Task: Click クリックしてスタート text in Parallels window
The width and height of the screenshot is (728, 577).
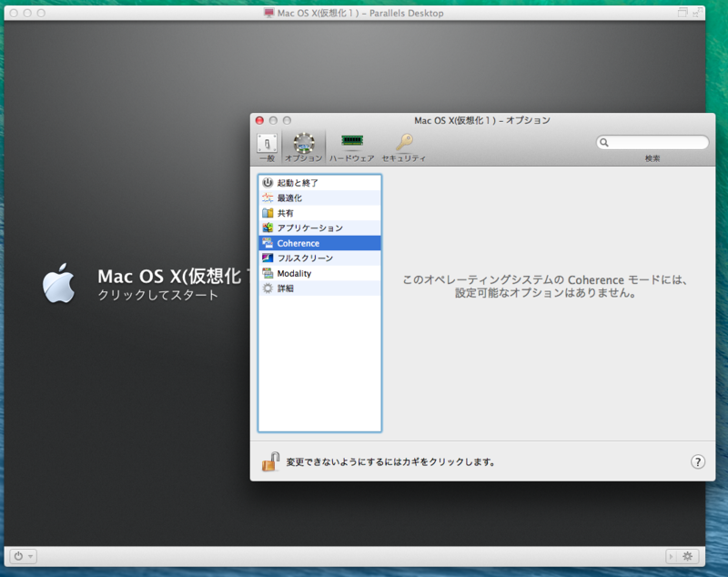Action: [x=157, y=295]
